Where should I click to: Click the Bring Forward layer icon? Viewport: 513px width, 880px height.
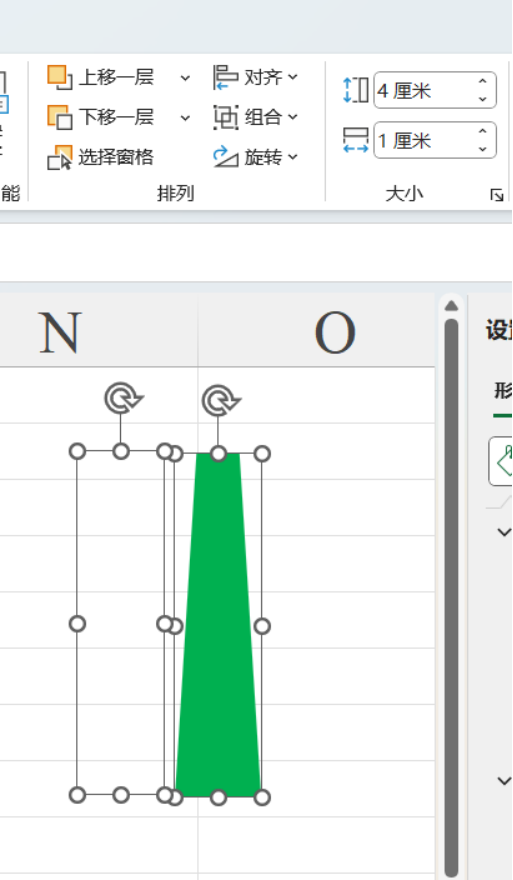(x=59, y=77)
